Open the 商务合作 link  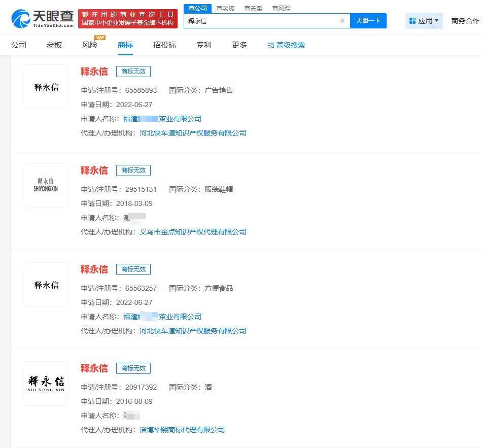tap(465, 21)
